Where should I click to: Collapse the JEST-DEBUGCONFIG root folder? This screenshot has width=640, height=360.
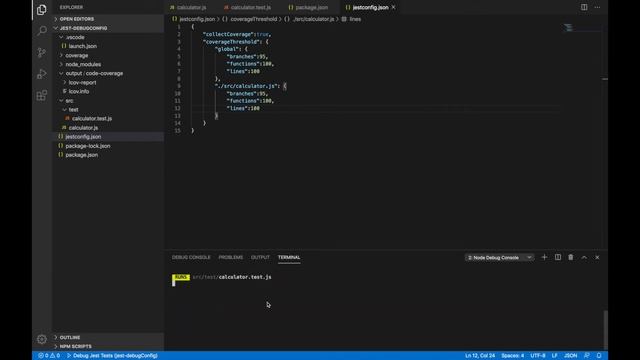[108, 28]
